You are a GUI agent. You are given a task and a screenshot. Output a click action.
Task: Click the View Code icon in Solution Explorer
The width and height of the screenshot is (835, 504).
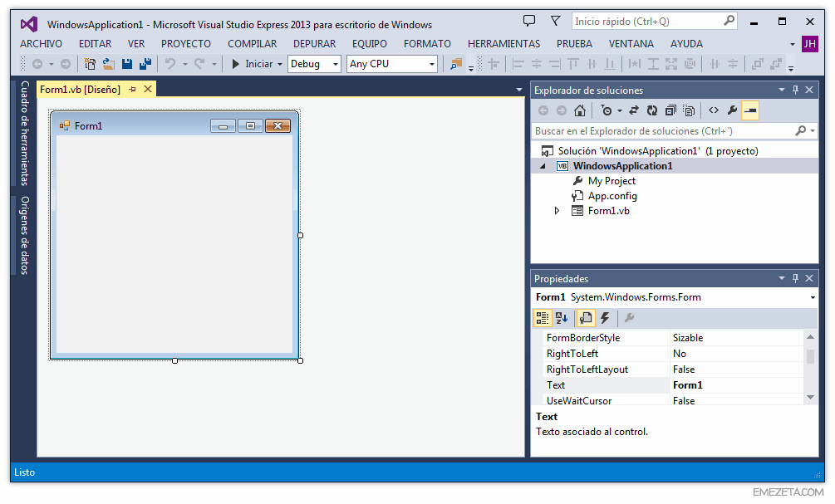point(714,110)
